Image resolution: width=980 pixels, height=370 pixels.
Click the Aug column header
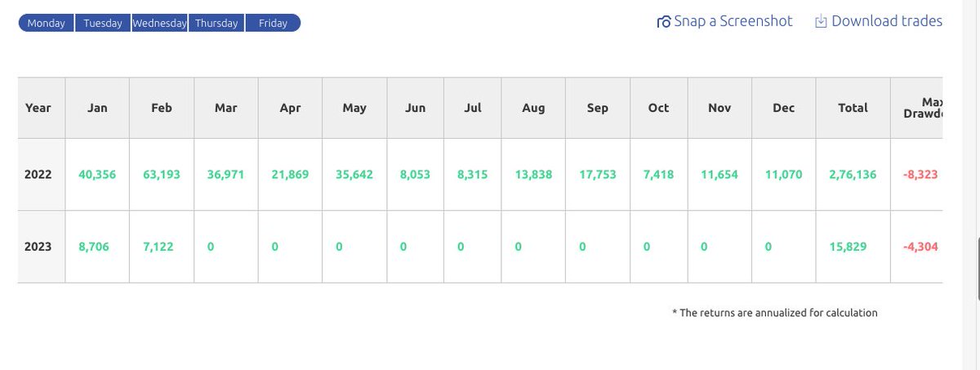coord(533,108)
